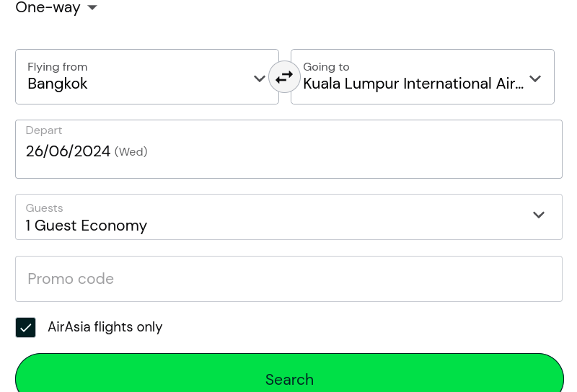Swap origin and destination airports
Screen dimensions: 577x392
coord(284,77)
